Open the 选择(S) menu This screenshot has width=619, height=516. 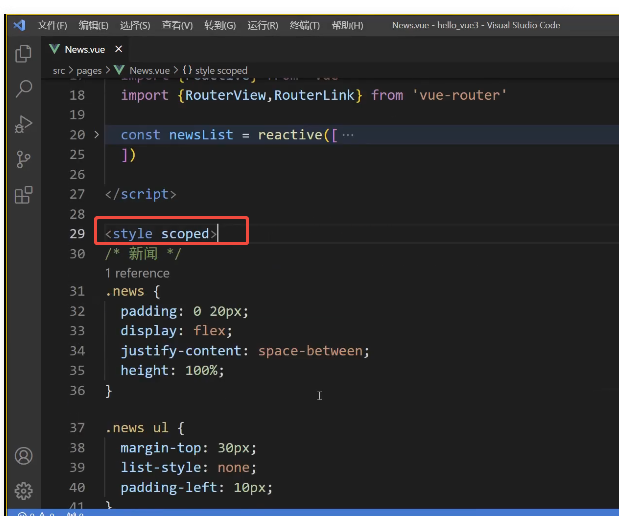[135, 26]
